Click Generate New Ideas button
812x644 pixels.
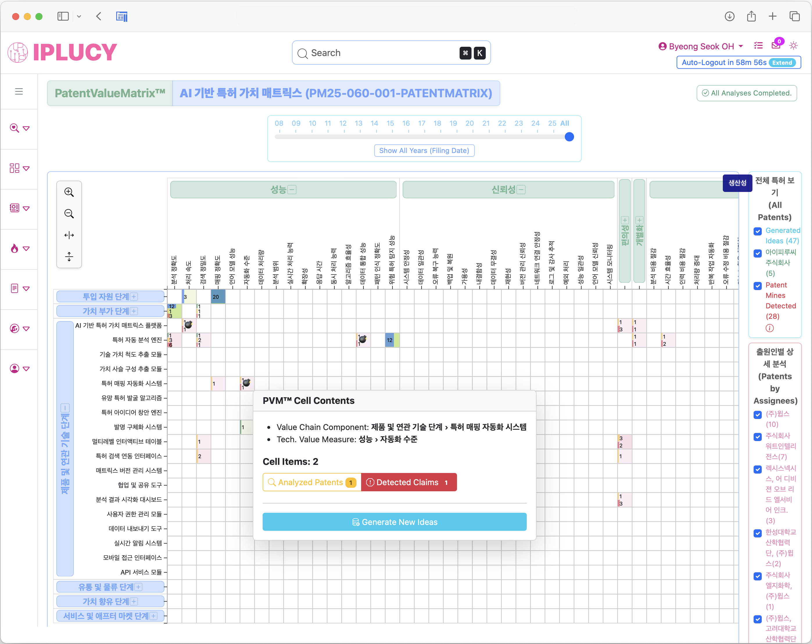[394, 522]
